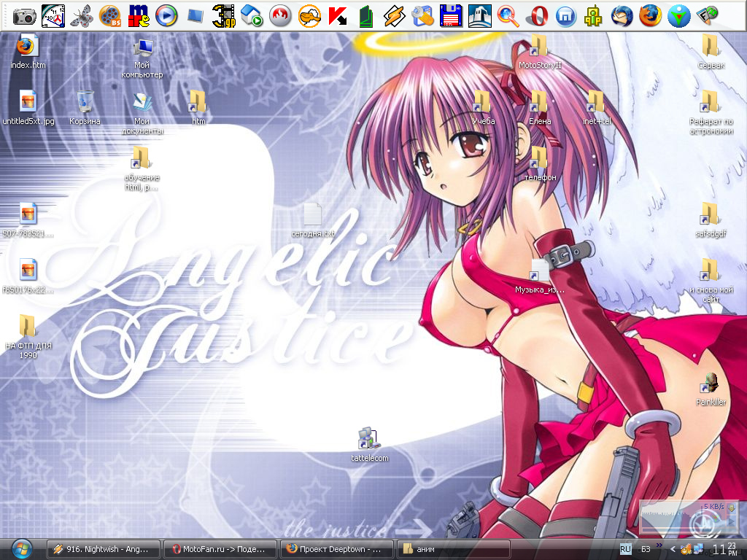Select the untitled5xt.jpg image file

[28, 109]
